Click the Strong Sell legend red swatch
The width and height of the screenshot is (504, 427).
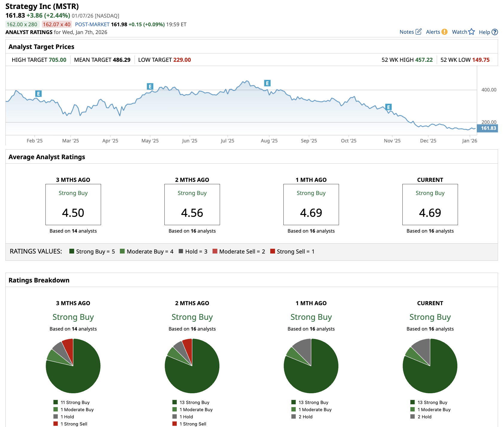(272, 251)
